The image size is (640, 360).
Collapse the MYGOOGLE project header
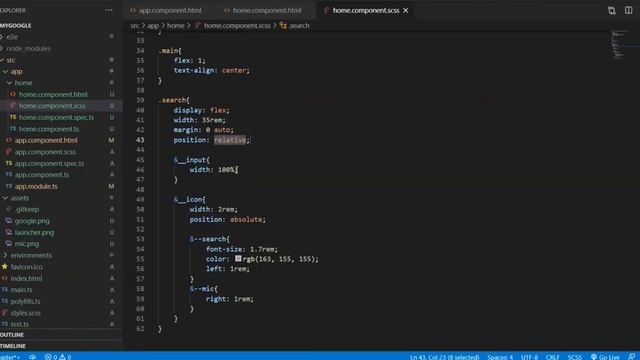tap(16, 25)
